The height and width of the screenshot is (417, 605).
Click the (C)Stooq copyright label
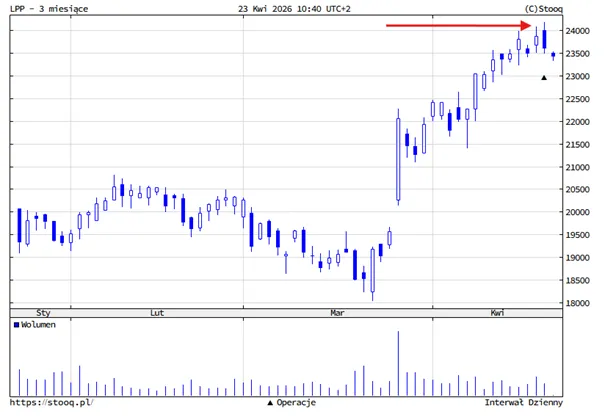click(x=544, y=8)
